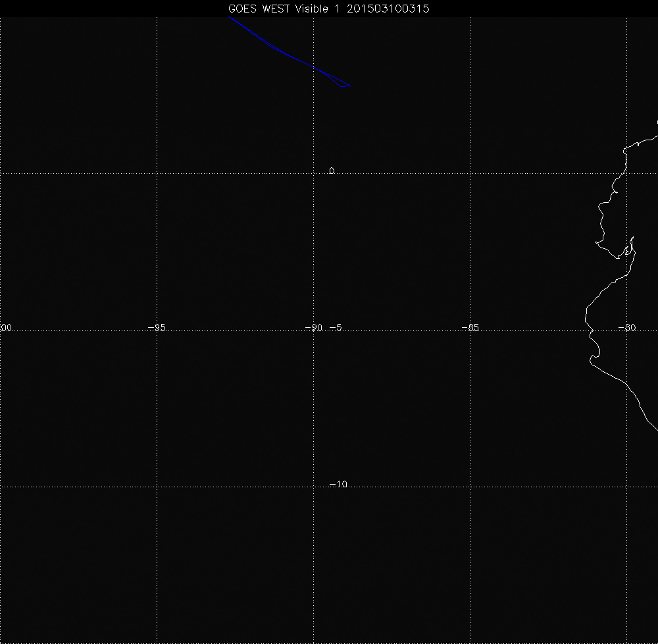Click the blue track line's top-left end
Viewport: 658px width, 644px height.
coord(230,18)
